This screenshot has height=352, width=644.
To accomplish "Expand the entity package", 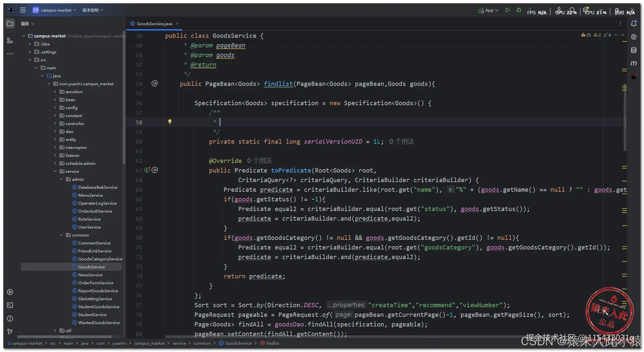I will pyautogui.click(x=55, y=139).
